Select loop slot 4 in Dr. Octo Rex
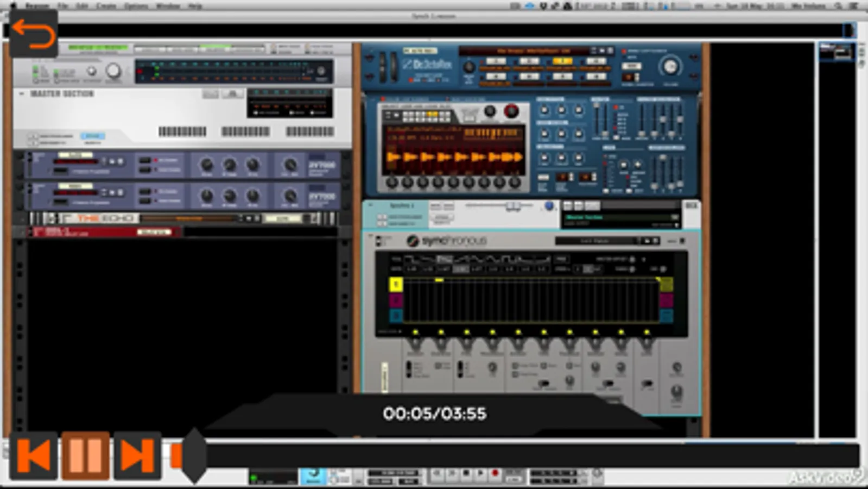The image size is (868, 489). 595,61
